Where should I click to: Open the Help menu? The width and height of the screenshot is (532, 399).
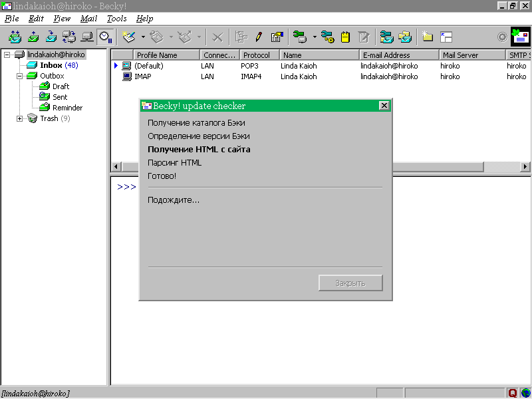click(x=145, y=19)
